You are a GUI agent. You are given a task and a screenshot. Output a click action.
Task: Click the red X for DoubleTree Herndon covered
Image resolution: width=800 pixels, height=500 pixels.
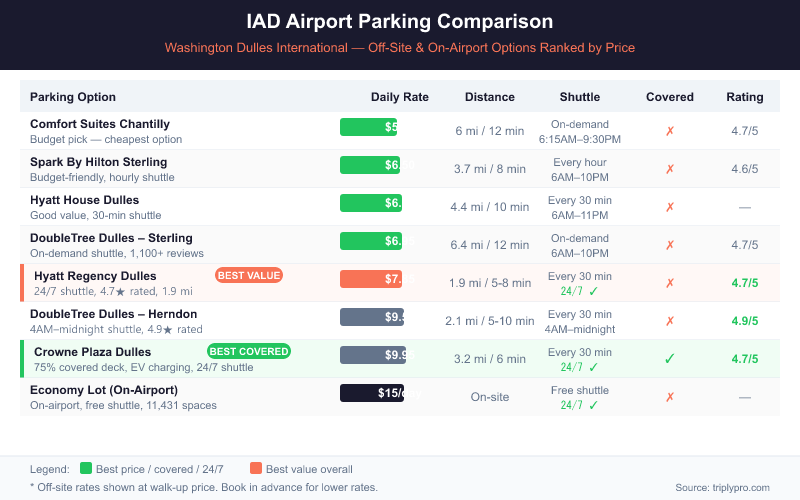670,321
